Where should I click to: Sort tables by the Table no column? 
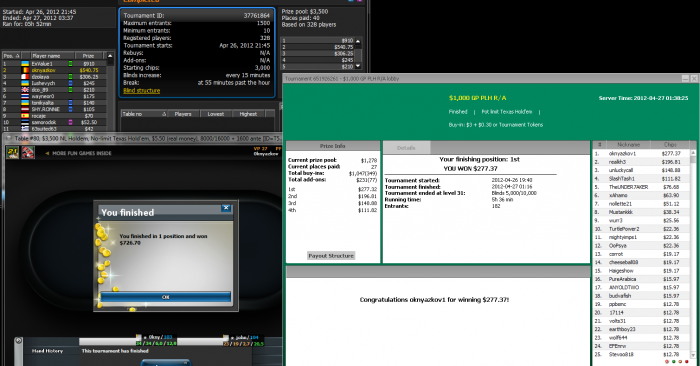[145, 114]
